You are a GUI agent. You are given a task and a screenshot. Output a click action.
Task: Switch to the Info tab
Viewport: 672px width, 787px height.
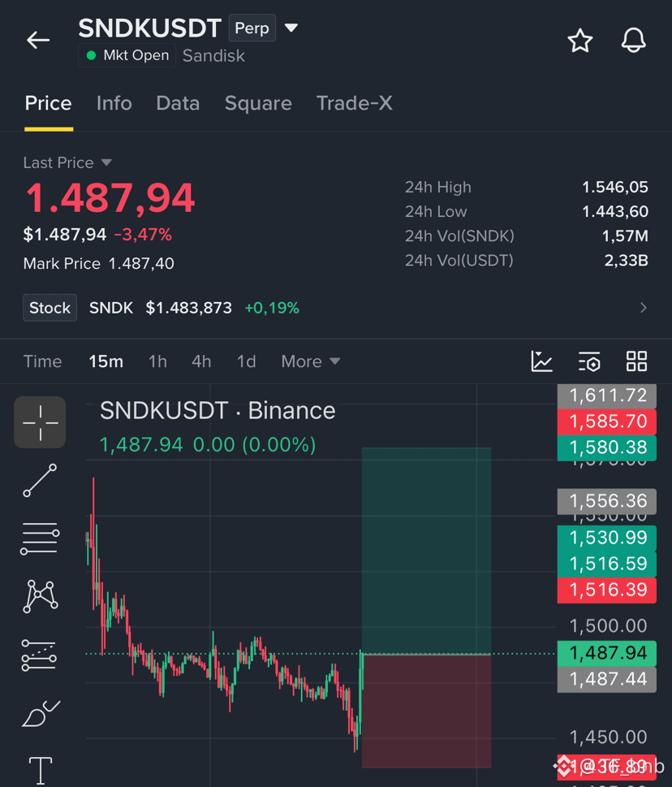coord(114,103)
